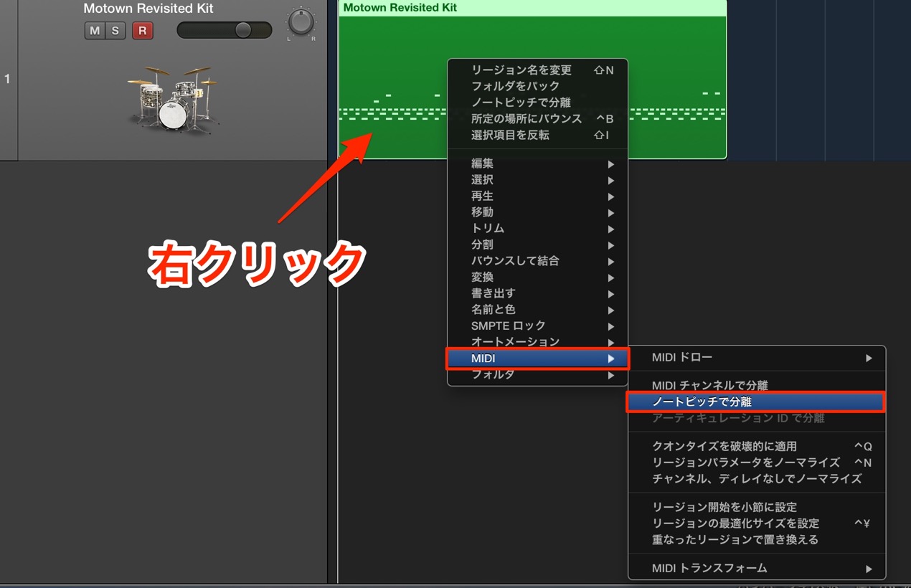Expand the 移動 submenu

[x=538, y=212]
